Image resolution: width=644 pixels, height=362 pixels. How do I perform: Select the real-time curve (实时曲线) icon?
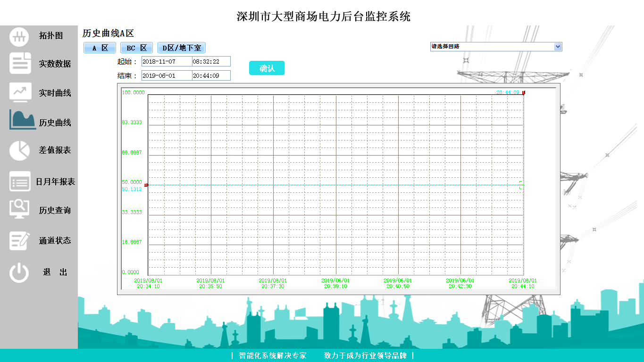20,92
